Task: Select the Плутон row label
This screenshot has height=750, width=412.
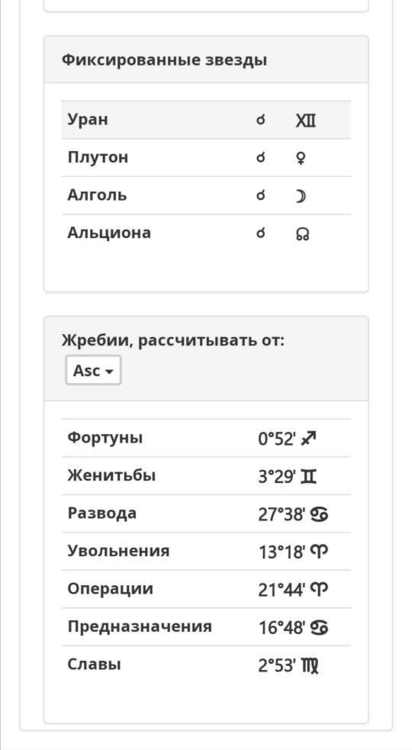Action: click(x=98, y=157)
